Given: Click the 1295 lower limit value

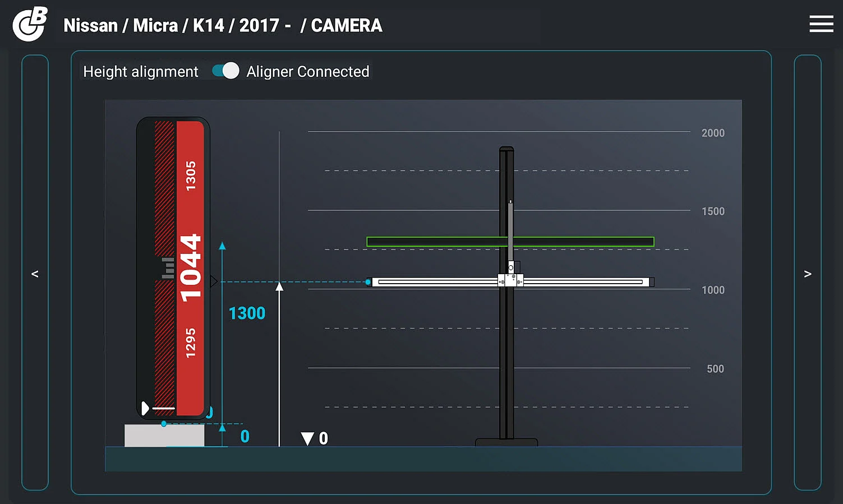Looking at the screenshot, I should 191,343.
